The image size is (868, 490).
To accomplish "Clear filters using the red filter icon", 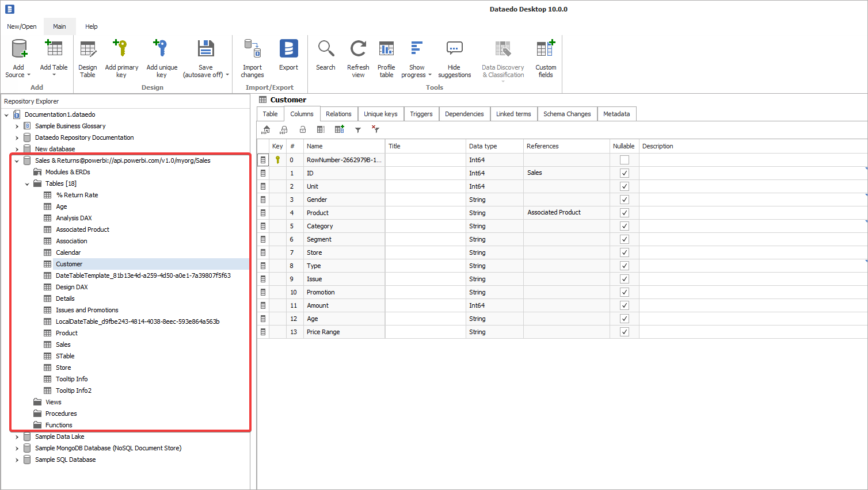I will click(x=375, y=129).
